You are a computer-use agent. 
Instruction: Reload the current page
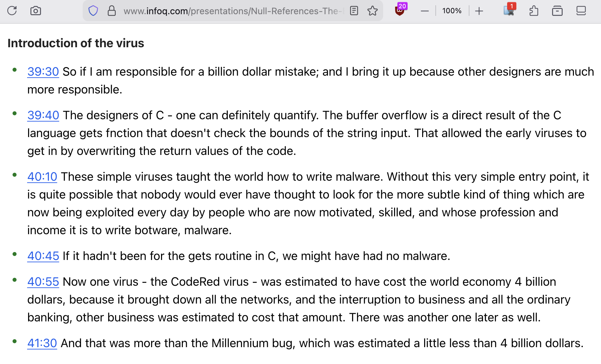12,11
